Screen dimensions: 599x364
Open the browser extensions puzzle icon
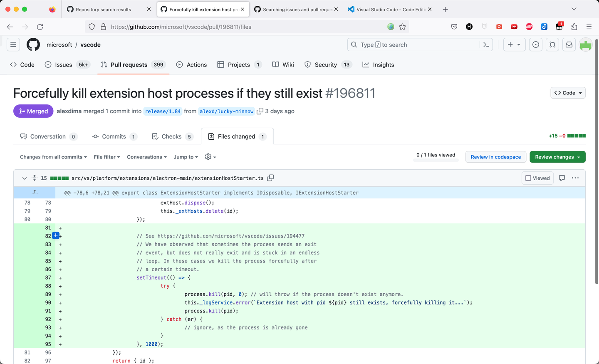(x=574, y=27)
